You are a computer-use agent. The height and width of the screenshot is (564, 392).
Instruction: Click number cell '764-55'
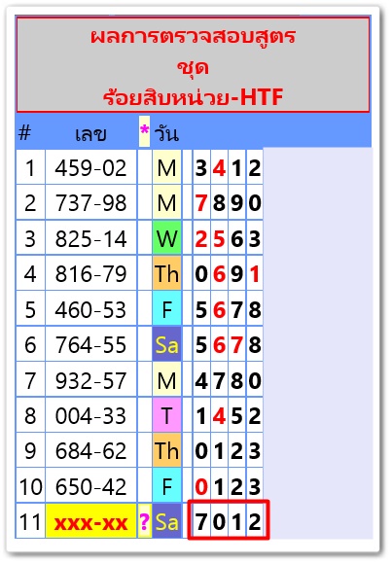click(x=90, y=344)
